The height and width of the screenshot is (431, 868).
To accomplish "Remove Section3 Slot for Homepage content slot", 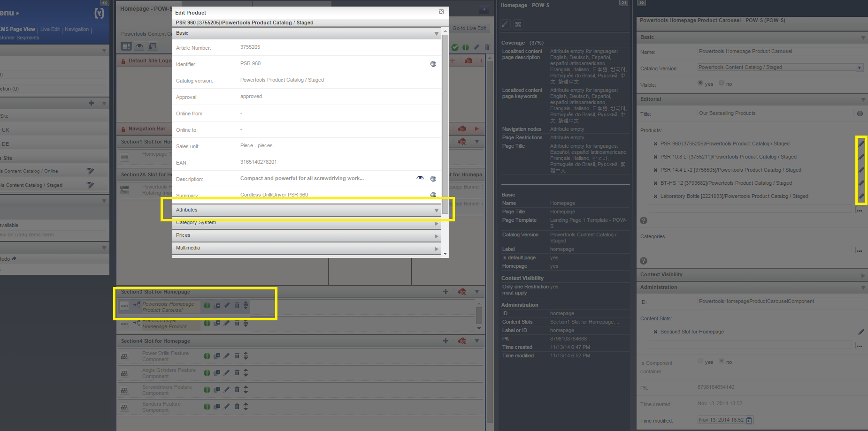I will (655, 332).
